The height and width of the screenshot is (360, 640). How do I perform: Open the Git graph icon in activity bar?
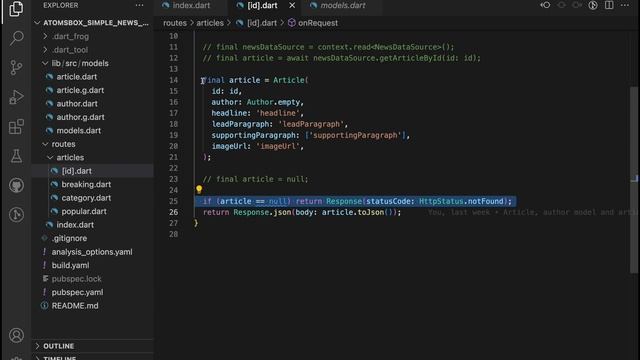tap(16, 215)
